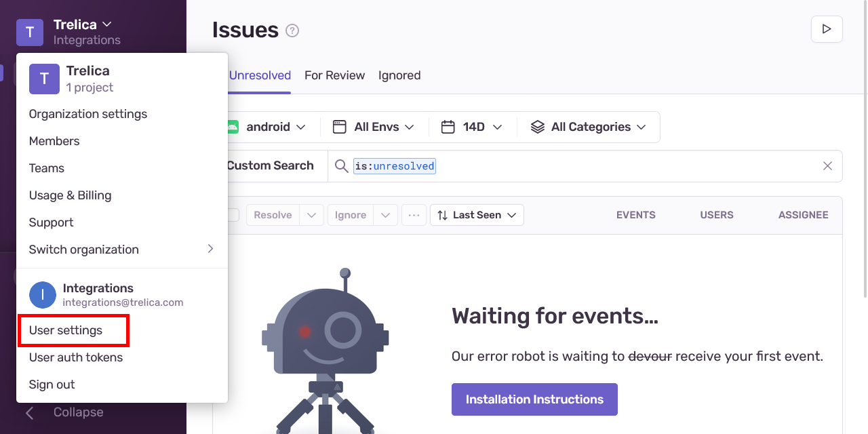Image resolution: width=868 pixels, height=434 pixels.
Task: Open the All Categories dropdown
Action: click(588, 127)
